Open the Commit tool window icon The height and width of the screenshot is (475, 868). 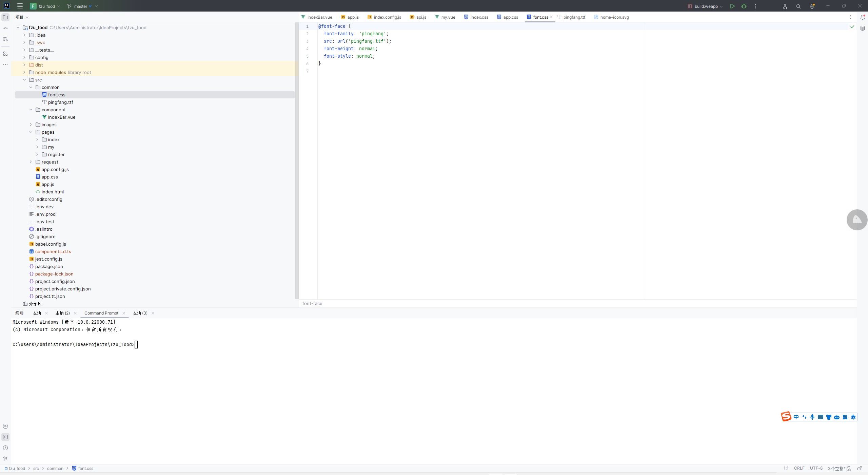(5, 28)
